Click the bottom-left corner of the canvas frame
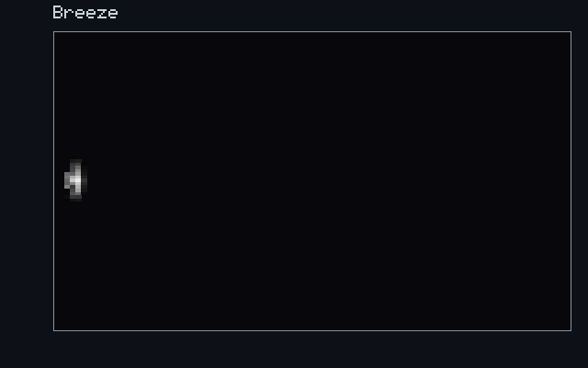The image size is (588, 368). [53, 330]
